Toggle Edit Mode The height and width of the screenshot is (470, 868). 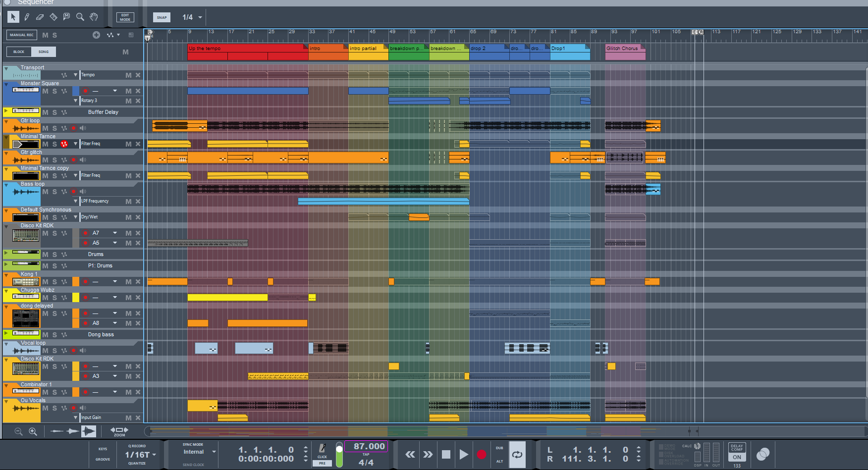coord(125,17)
